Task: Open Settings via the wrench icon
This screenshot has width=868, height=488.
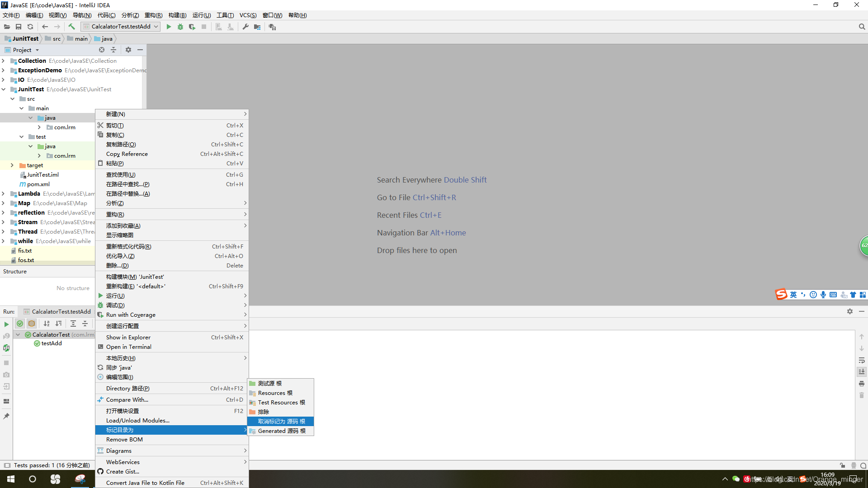Action: [245, 27]
